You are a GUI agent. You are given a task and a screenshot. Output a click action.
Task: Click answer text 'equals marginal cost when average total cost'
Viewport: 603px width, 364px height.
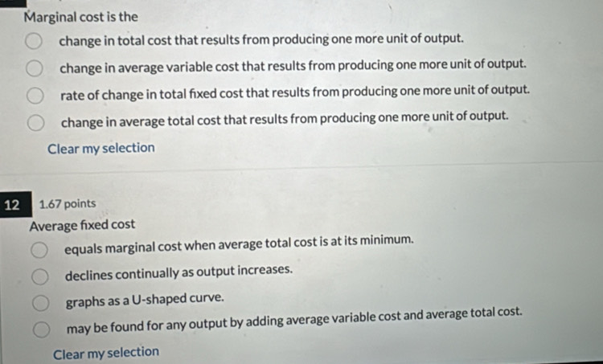tap(240, 240)
